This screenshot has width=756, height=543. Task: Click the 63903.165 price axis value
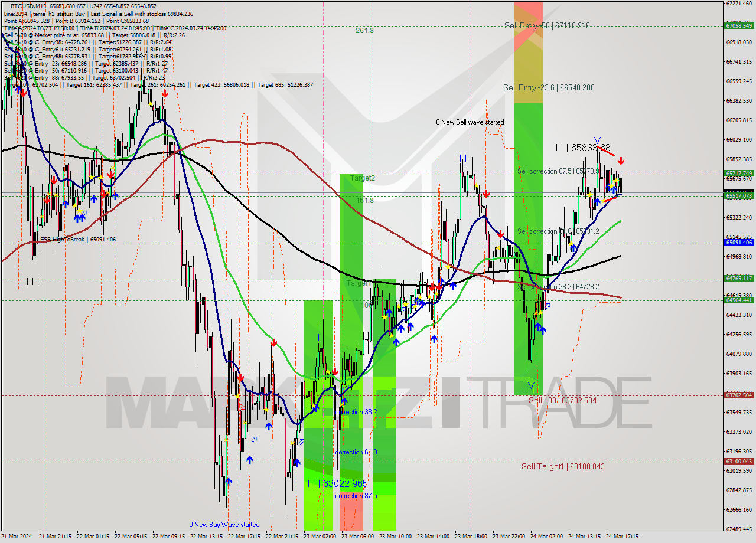tap(738, 374)
